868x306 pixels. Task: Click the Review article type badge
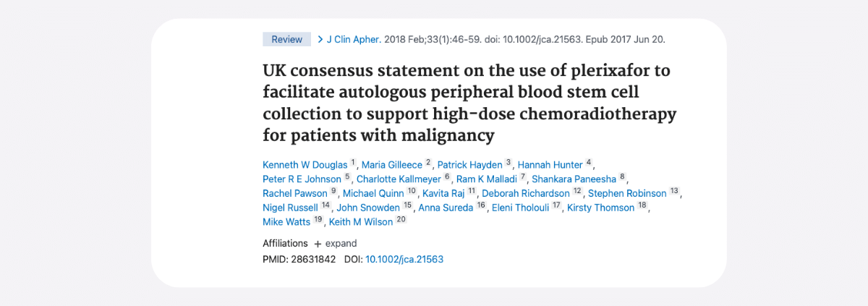click(x=286, y=39)
